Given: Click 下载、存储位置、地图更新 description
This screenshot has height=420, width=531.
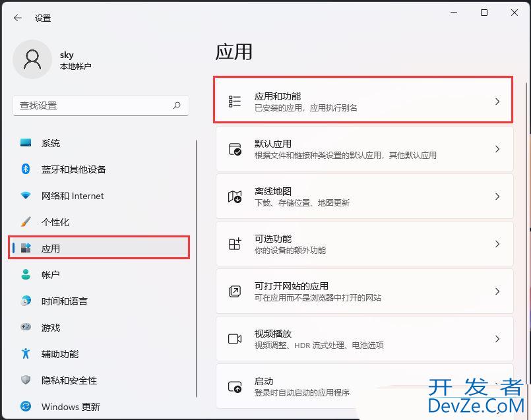Looking at the screenshot, I should click(301, 202).
